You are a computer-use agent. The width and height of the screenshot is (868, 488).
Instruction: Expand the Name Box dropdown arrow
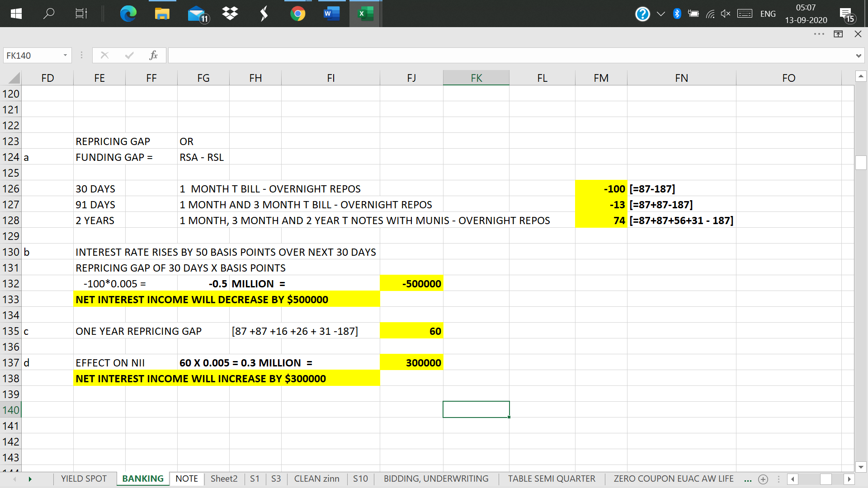pos(65,55)
